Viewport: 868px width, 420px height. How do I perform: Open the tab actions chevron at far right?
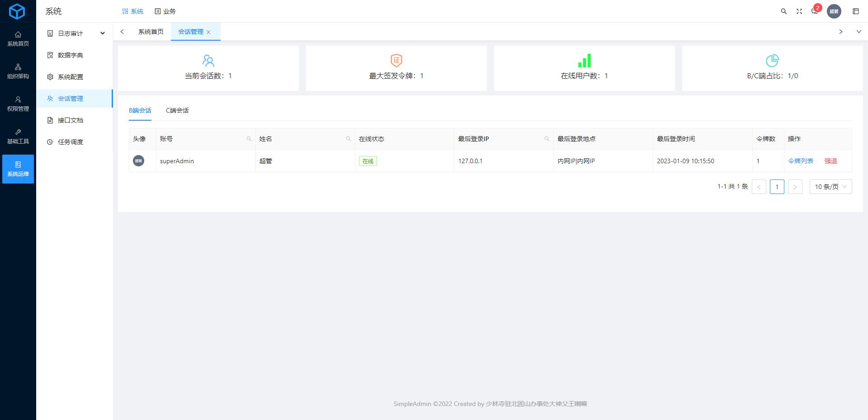tap(859, 32)
